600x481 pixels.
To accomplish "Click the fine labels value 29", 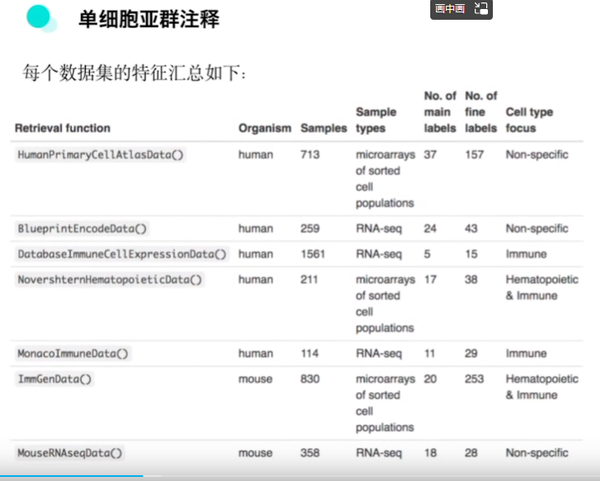I will pyautogui.click(x=471, y=353).
